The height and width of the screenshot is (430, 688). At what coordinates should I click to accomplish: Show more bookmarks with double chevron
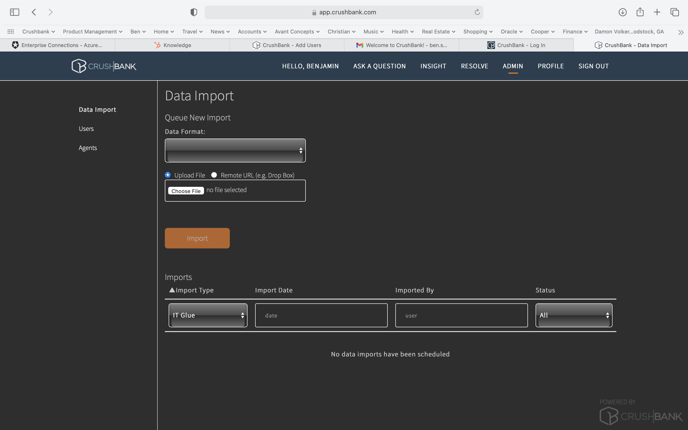[681, 32]
